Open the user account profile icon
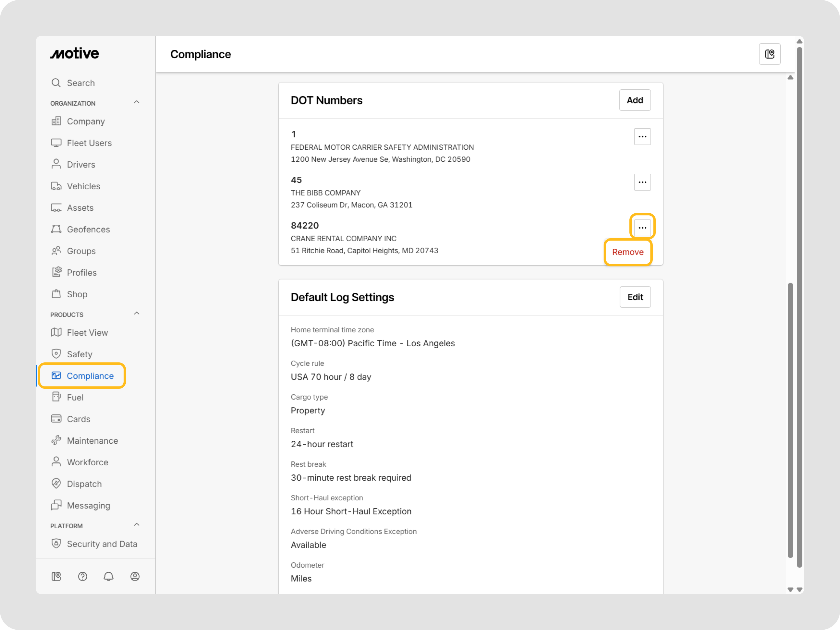Screen dimensions: 840x630 pyautogui.click(x=135, y=577)
